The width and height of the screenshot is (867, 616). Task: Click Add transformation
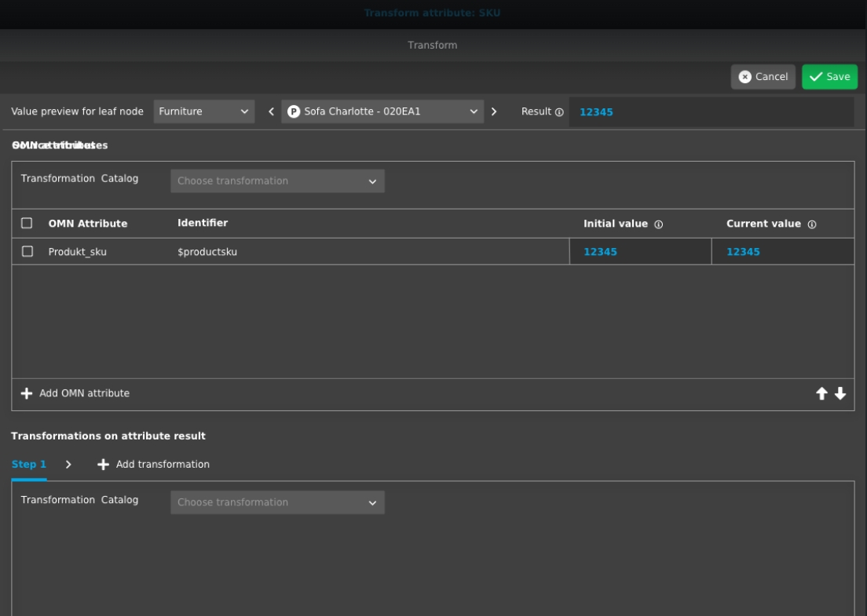(x=154, y=465)
